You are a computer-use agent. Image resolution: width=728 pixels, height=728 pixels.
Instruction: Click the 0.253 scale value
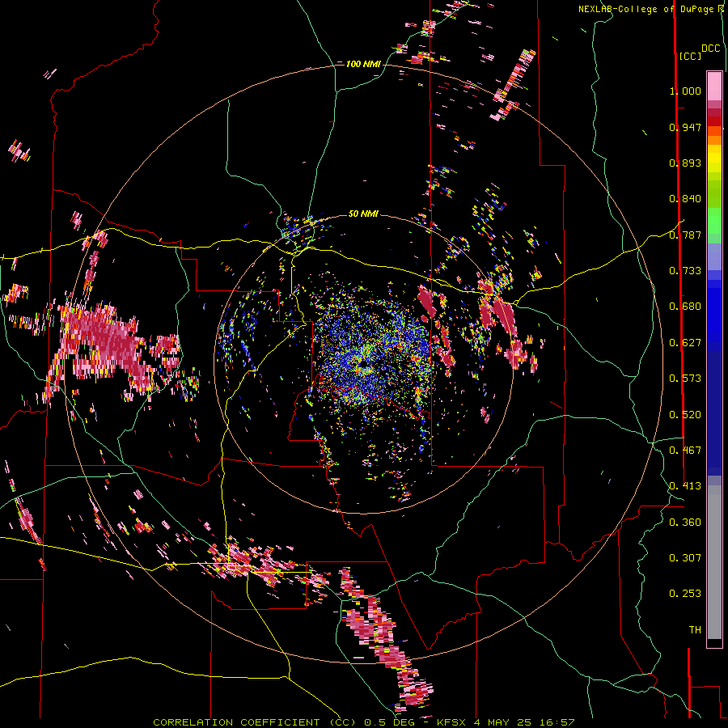pos(685,594)
